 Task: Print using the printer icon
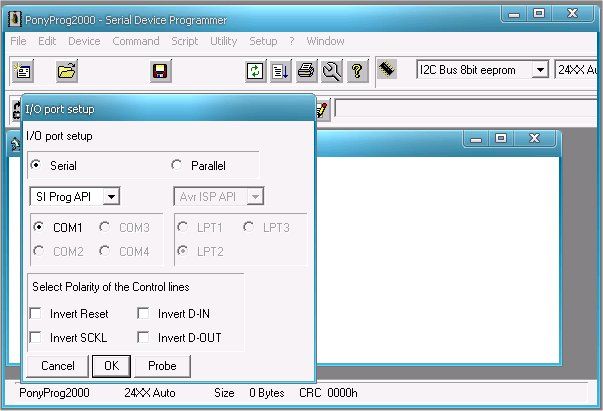(x=306, y=71)
